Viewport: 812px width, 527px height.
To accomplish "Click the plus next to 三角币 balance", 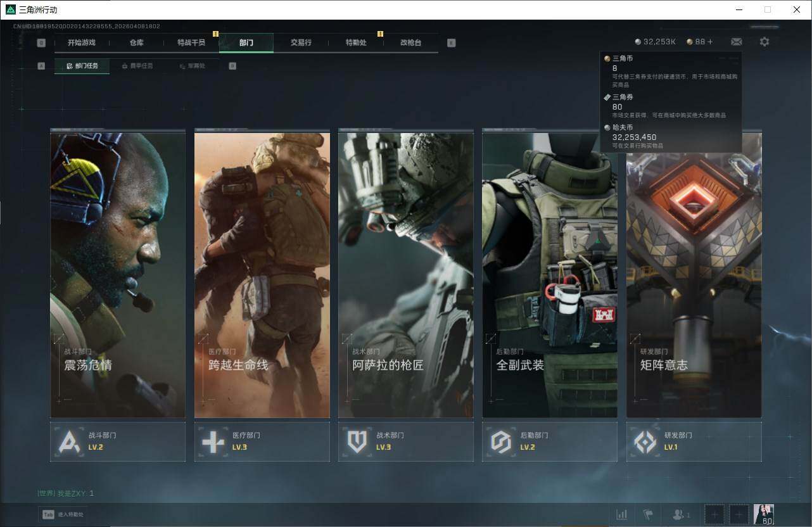I will 710,42.
